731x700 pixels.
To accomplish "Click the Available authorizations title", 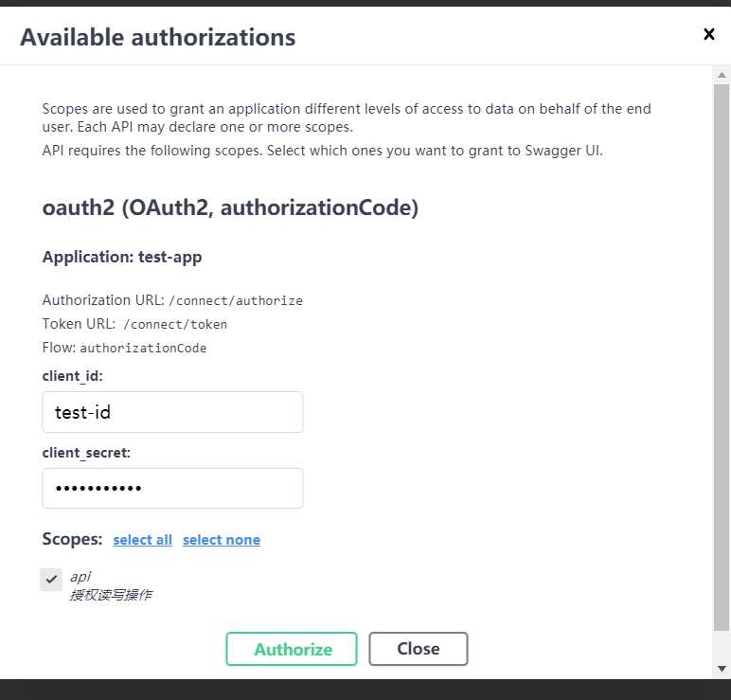I will pyautogui.click(x=157, y=37).
